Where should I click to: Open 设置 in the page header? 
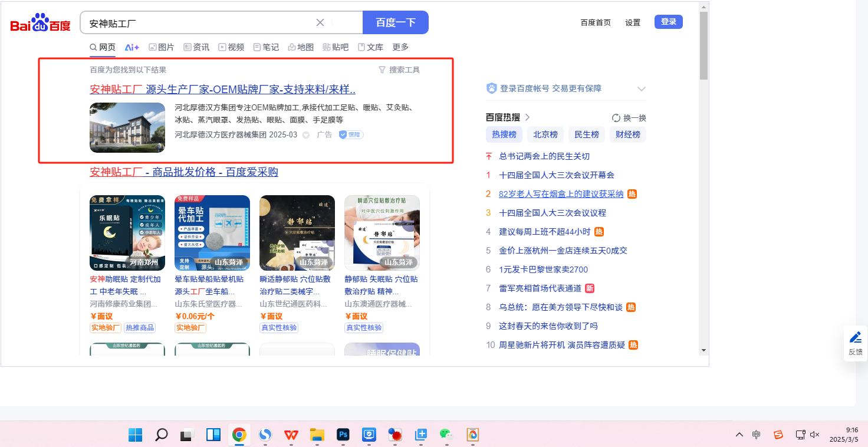(x=633, y=22)
